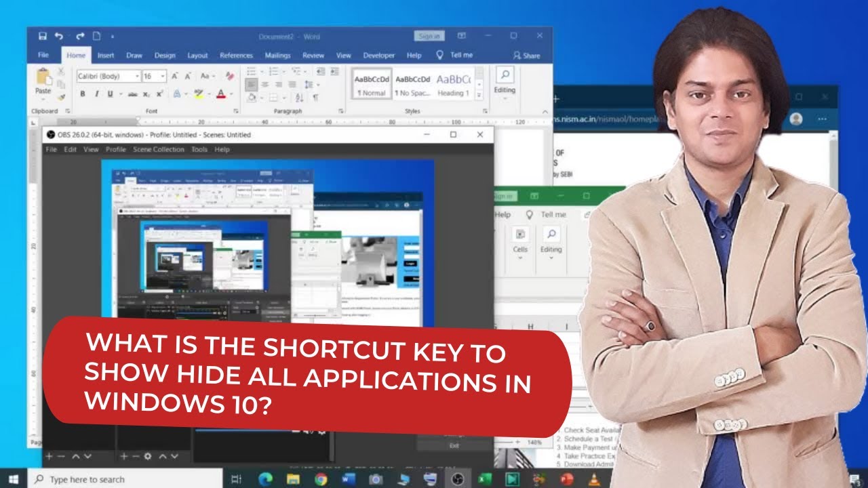Open Editing search icon in Word ribbon

pos(505,75)
